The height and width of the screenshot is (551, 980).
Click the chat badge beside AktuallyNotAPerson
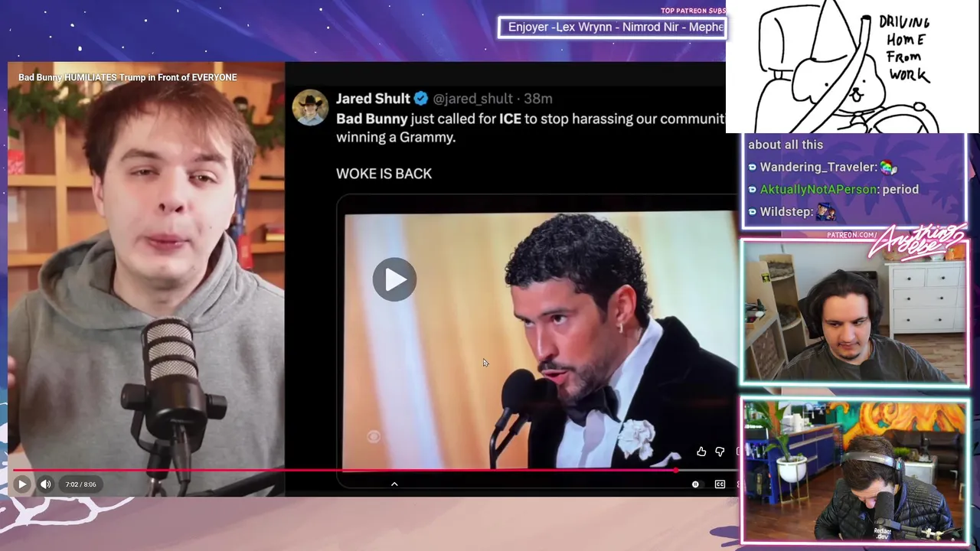(753, 190)
